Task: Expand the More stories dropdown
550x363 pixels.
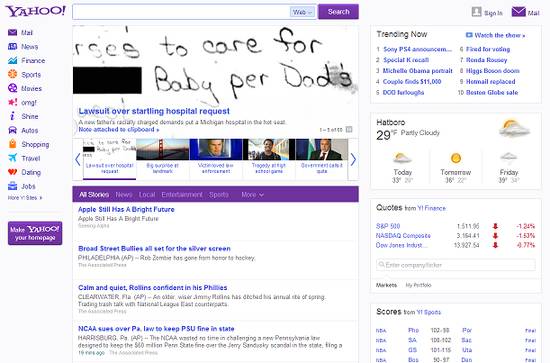Action: [x=252, y=195]
